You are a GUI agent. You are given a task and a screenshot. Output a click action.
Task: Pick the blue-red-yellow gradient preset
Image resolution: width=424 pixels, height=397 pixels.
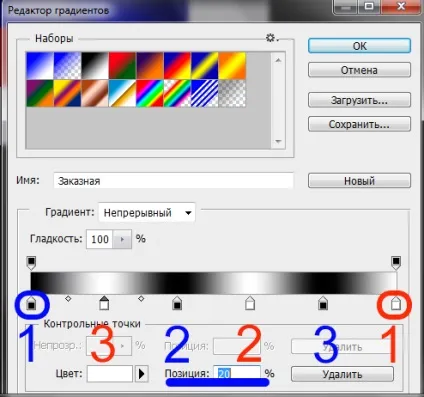(177, 66)
